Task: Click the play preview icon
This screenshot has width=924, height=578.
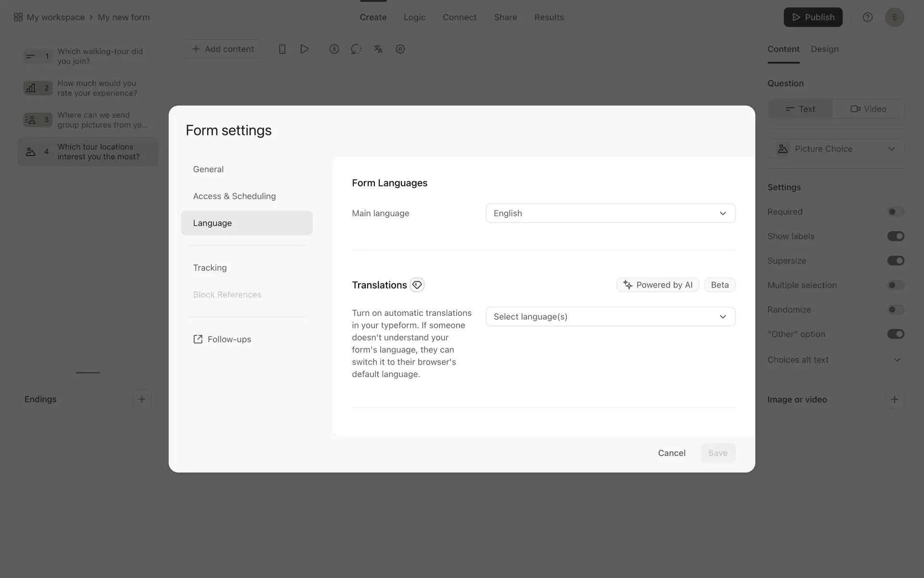Action: click(304, 49)
